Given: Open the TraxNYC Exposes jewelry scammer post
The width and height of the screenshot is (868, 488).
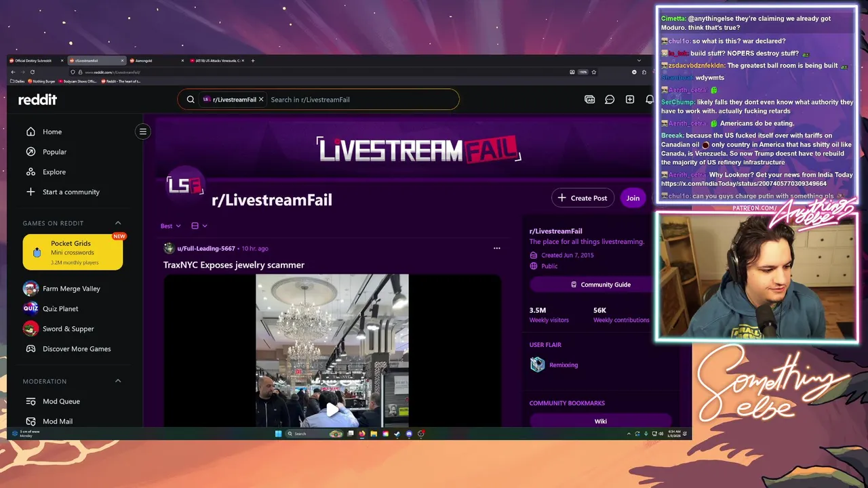Looking at the screenshot, I should [x=234, y=265].
